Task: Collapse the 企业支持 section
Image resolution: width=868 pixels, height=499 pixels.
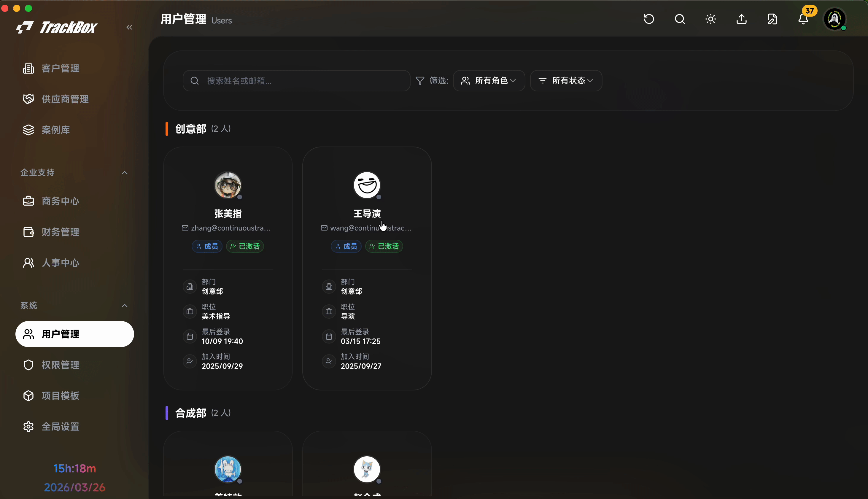Action: coord(124,173)
